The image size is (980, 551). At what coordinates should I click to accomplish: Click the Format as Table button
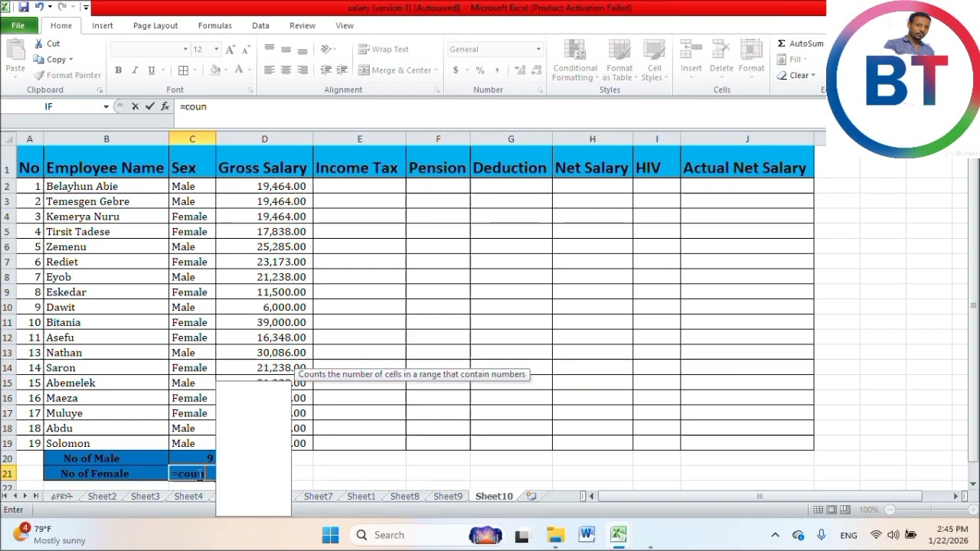[x=619, y=60]
